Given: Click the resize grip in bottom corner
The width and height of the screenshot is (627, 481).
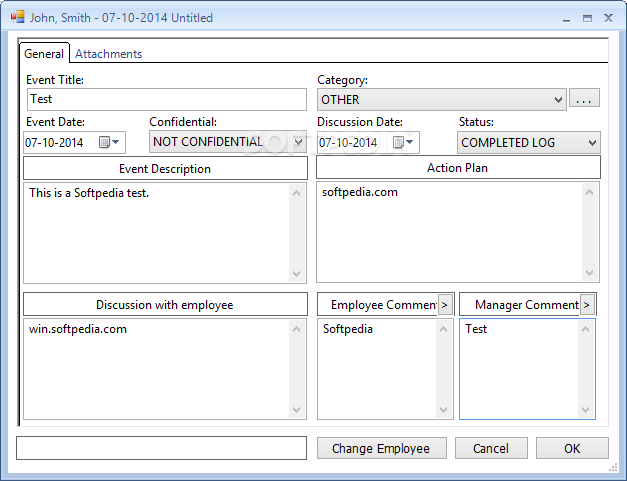Looking at the screenshot, I should 613,467.
